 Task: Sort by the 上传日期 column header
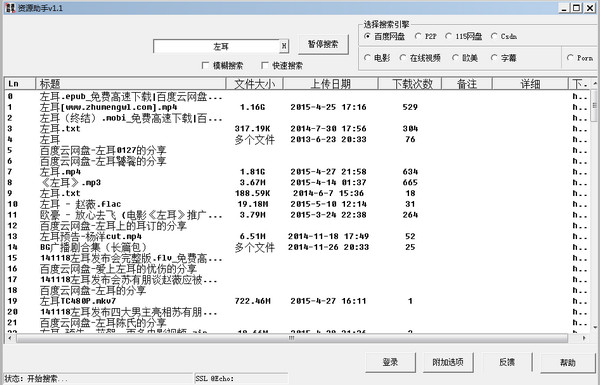click(330, 83)
